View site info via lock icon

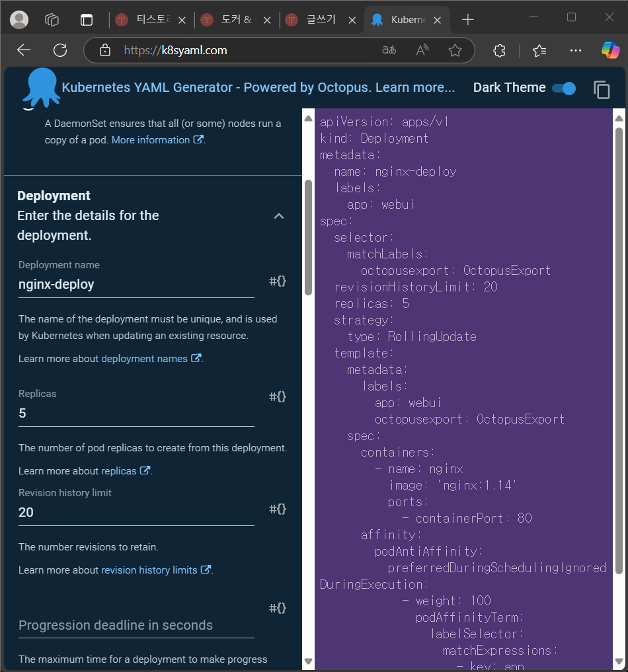click(x=105, y=50)
